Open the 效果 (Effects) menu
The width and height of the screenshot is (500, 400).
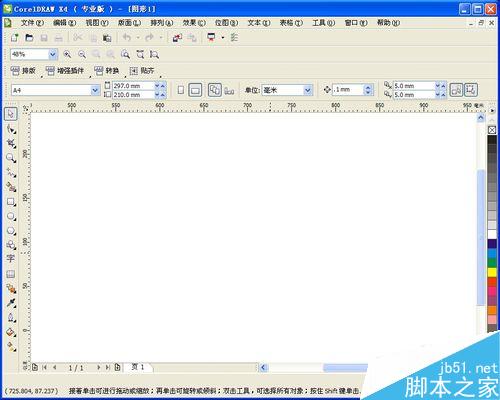click(x=194, y=23)
